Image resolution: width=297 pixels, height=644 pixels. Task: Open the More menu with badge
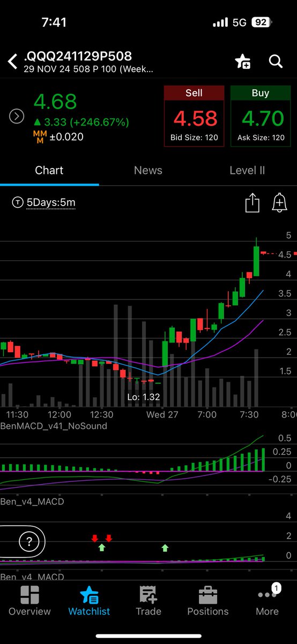pyautogui.click(x=267, y=601)
